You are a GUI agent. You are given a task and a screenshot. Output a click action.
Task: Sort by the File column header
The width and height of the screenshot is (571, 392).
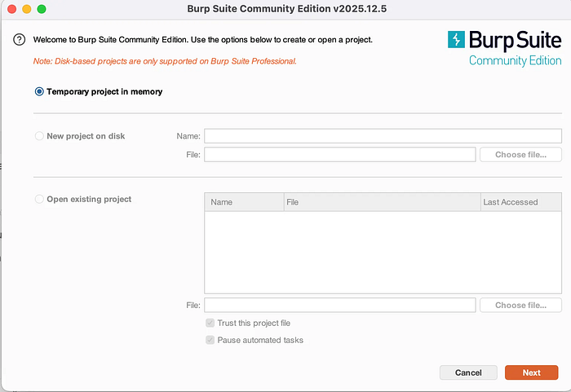pyautogui.click(x=382, y=202)
